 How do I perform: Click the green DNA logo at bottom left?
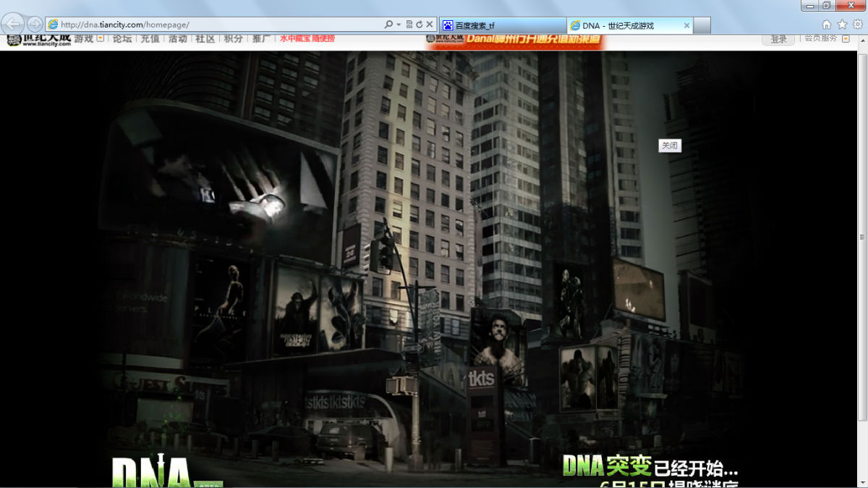click(x=152, y=471)
